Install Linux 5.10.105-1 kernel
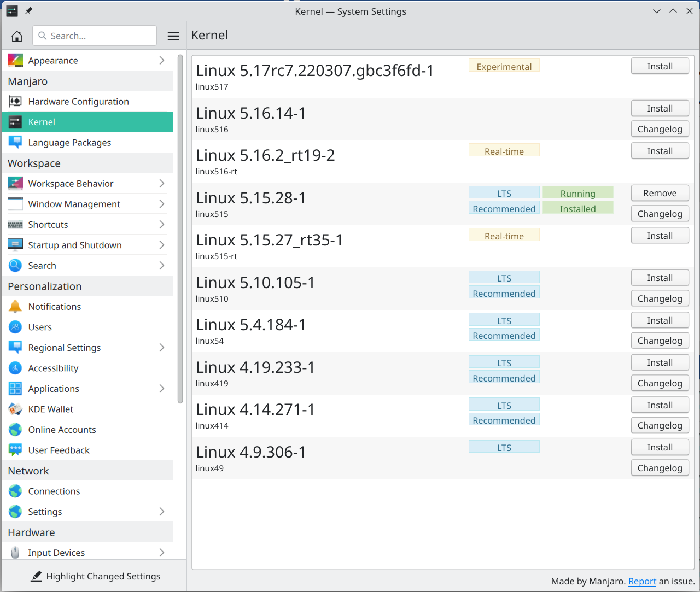 [x=660, y=278]
